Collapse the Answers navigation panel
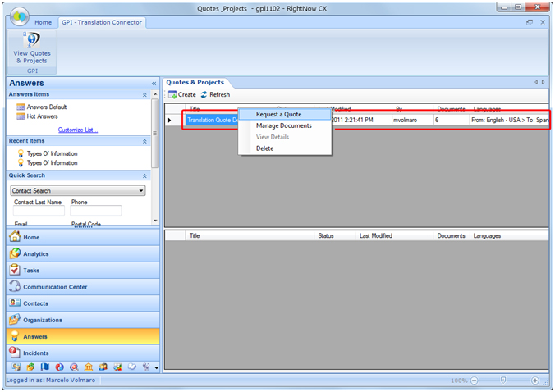555x392 pixels. coord(154,83)
